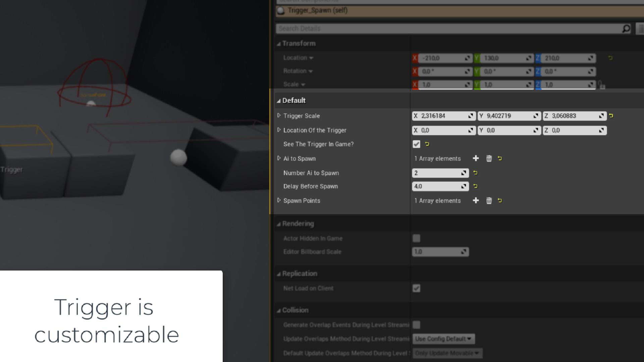
Task: Click the search magnifier icon in Search Details
Action: click(x=626, y=29)
